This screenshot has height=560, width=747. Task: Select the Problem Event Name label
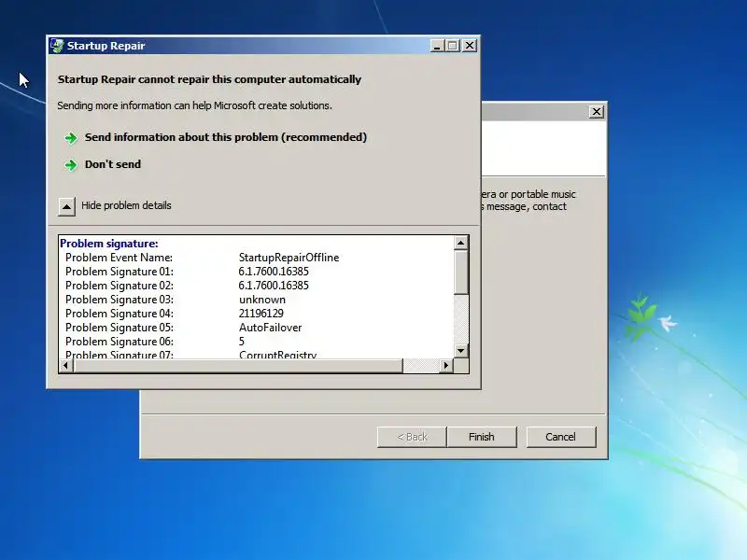tap(120, 258)
